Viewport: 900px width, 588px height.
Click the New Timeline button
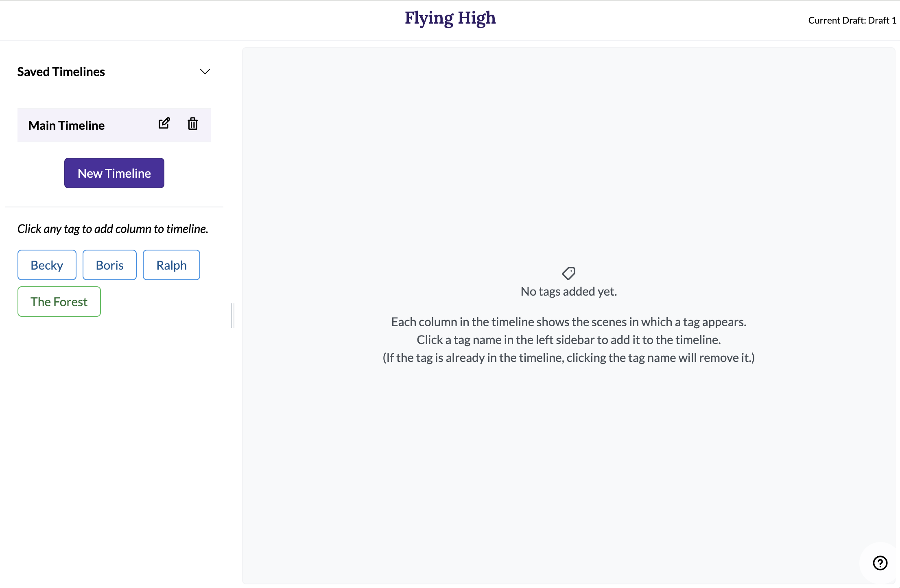[114, 172]
